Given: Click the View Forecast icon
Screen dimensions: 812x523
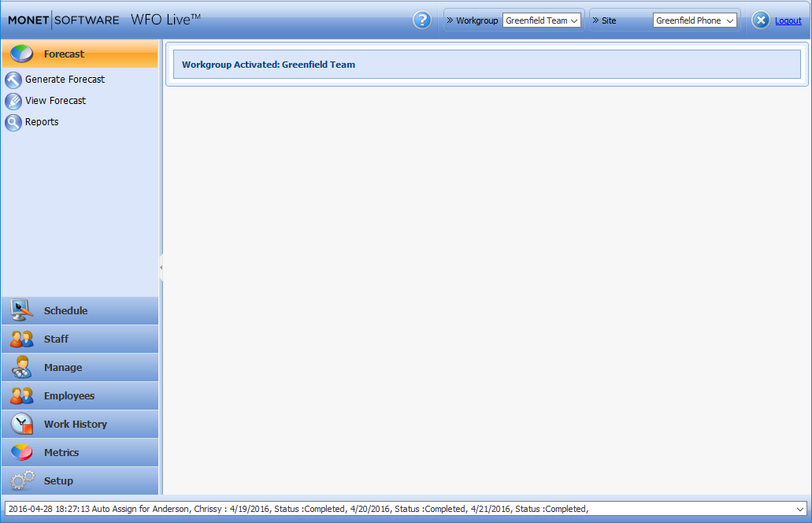Looking at the screenshot, I should 13,101.
